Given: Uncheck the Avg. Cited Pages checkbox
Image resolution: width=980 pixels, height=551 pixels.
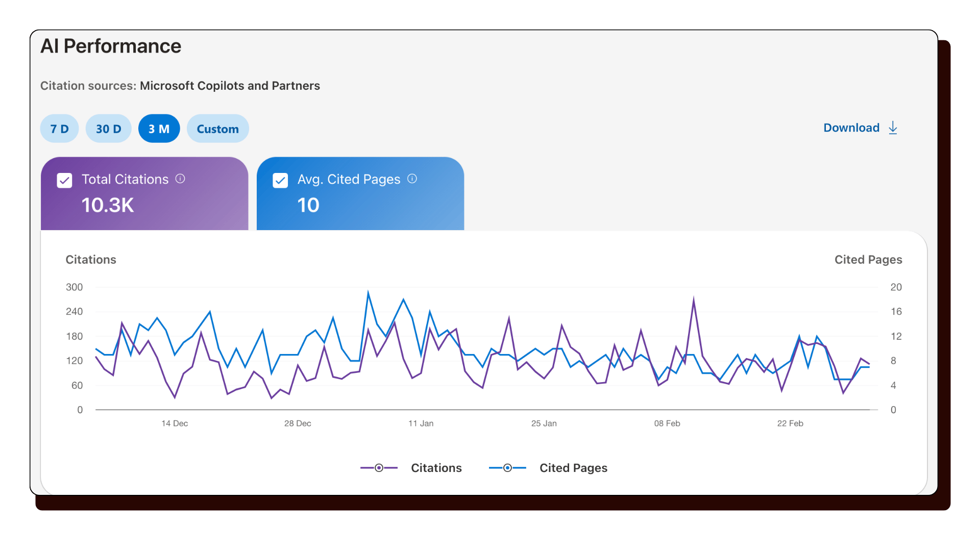Looking at the screenshot, I should pos(280,180).
